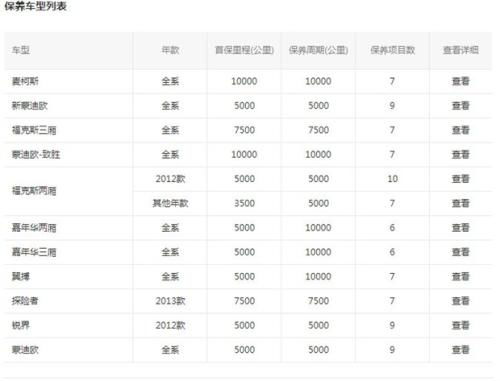The height and width of the screenshot is (381, 500).
Task: Click item count 9 in 新蒙迪欧 row
Action: tap(392, 106)
